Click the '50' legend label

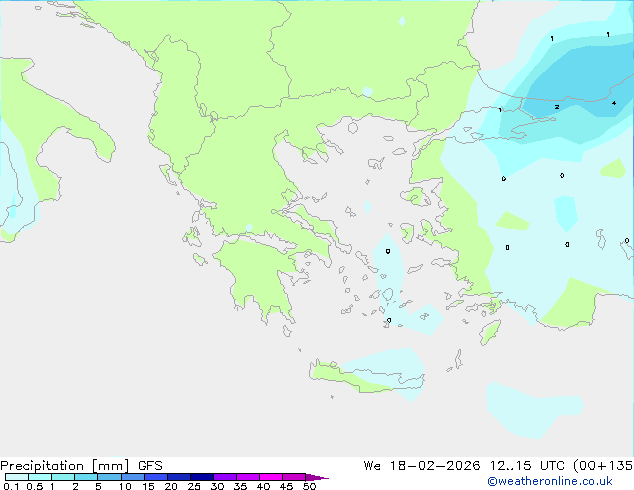[x=310, y=486]
